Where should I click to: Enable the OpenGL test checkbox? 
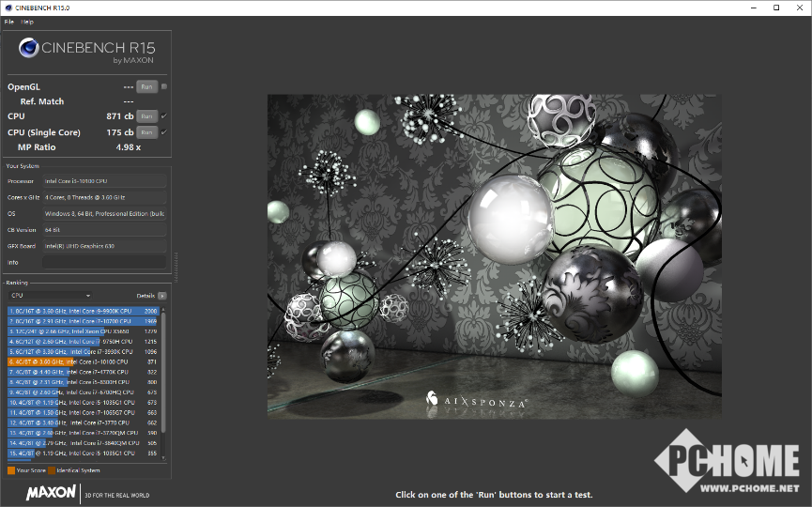click(164, 86)
